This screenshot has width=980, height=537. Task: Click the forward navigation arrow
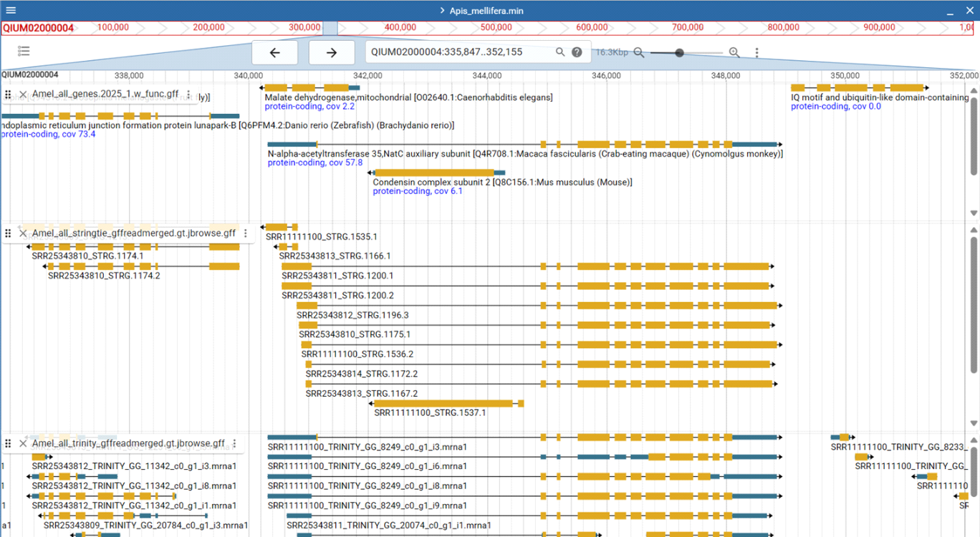click(331, 52)
